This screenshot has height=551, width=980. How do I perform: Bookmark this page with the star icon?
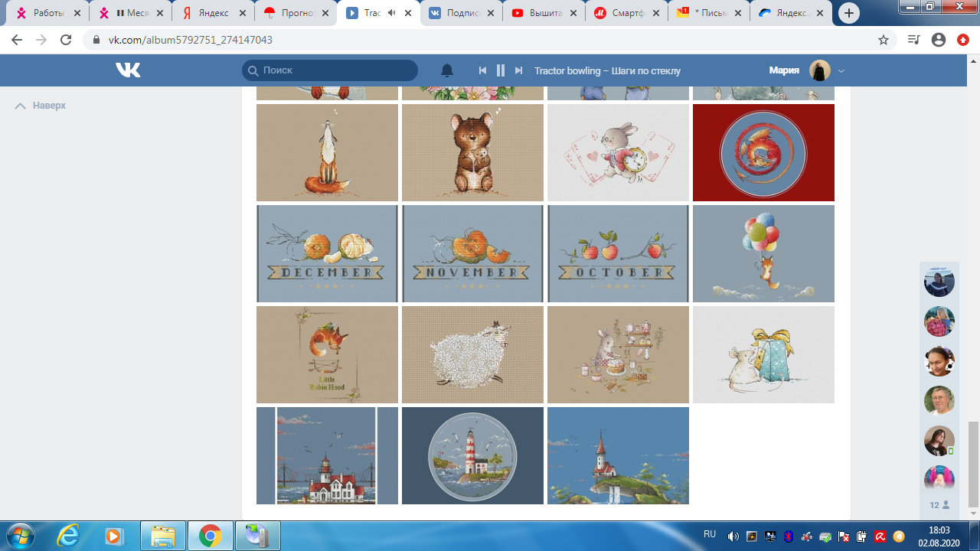point(884,40)
